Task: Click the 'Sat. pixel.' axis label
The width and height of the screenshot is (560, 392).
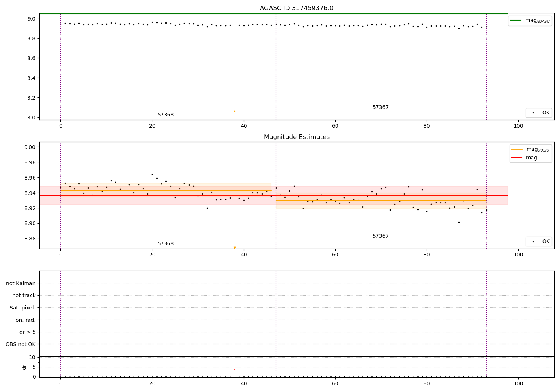Action: (23, 308)
